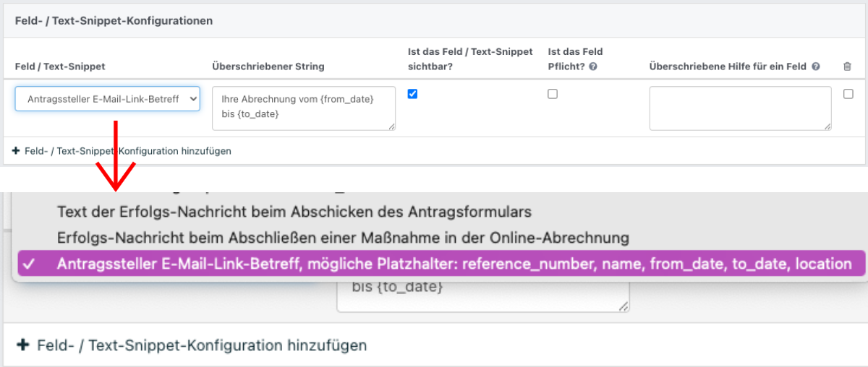
Task: Tick the delete row checkbox
Action: (848, 94)
